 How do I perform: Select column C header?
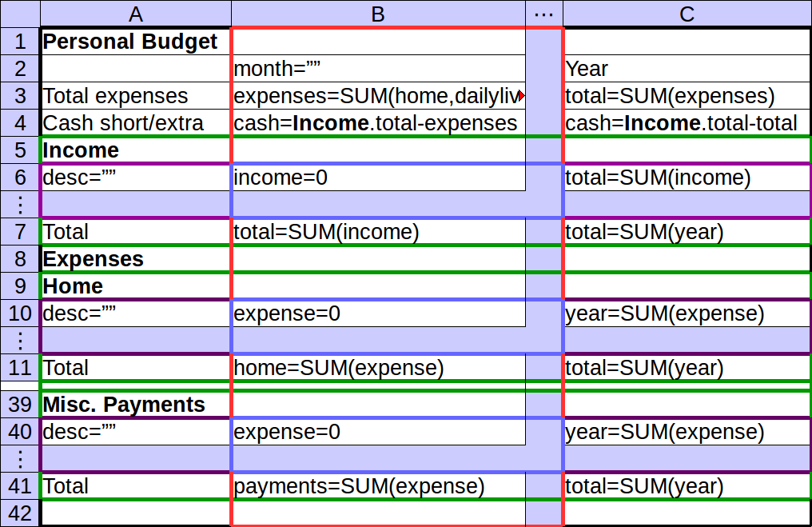[687, 14]
